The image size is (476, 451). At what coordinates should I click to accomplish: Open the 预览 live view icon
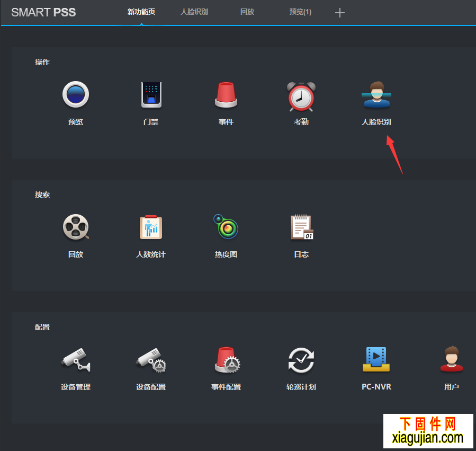[76, 94]
